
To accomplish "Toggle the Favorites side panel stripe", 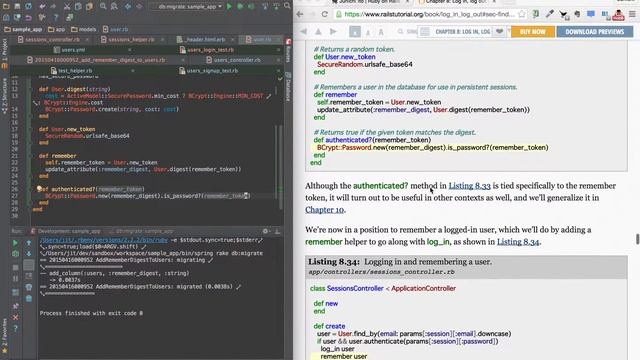I will pyautogui.click(x=4, y=336).
